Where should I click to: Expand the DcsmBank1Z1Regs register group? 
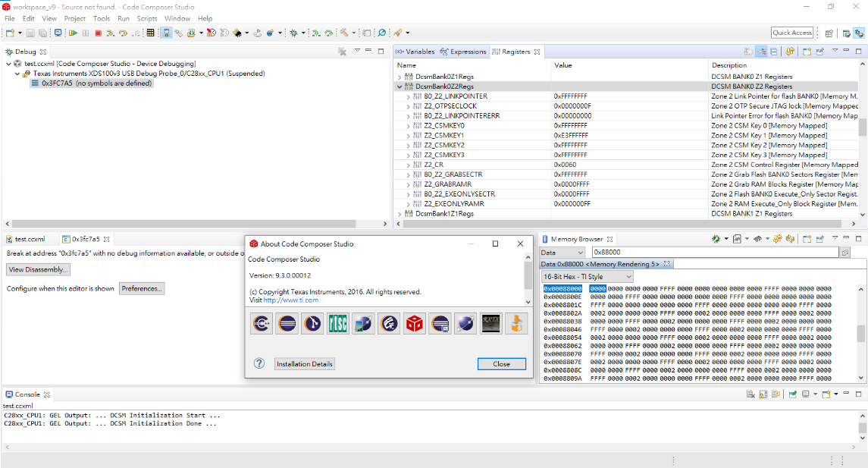coord(400,214)
